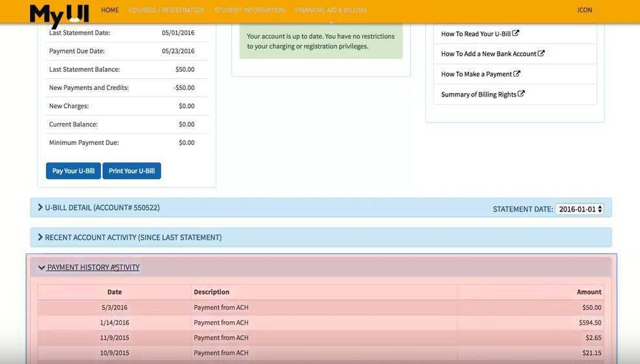Screen dimensions: 640x364
Task: Click Print Your U-Bill button
Action: click(x=132, y=171)
